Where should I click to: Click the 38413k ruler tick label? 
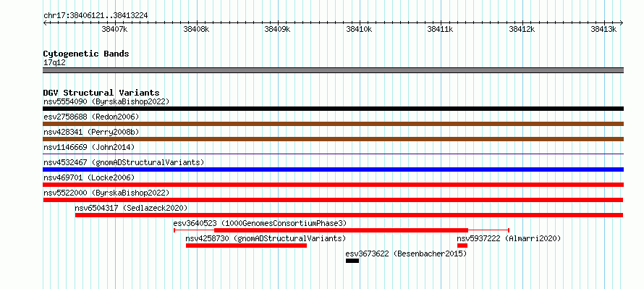point(603,30)
